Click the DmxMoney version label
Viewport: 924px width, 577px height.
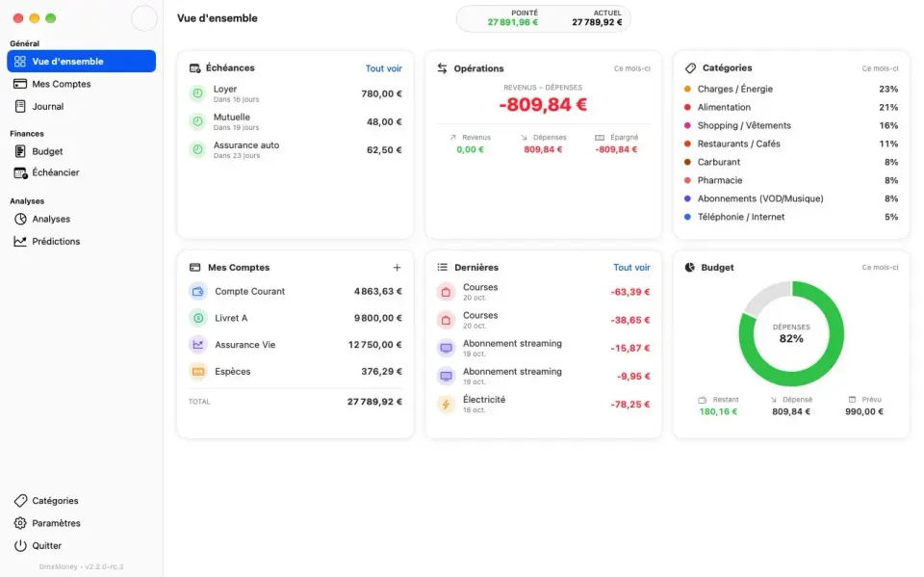pyautogui.click(x=81, y=566)
